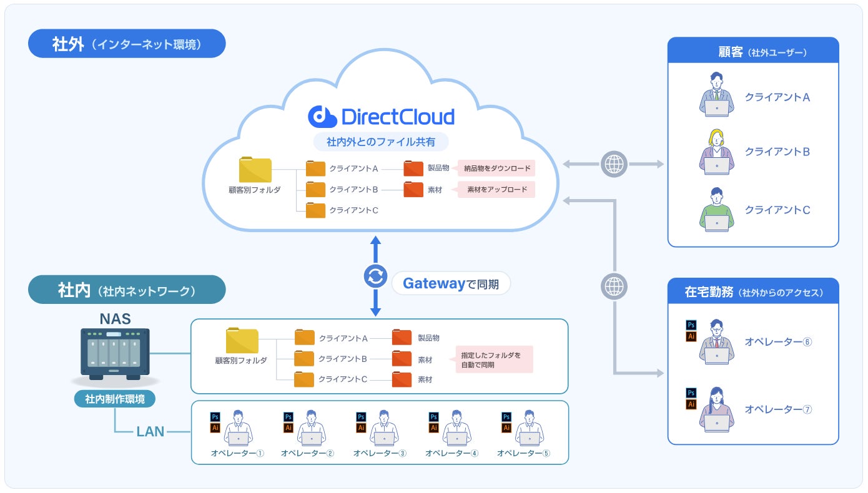Click the クライアントB text in the 顧客 panel
Viewport: 868px width, 493px height.
tap(777, 152)
